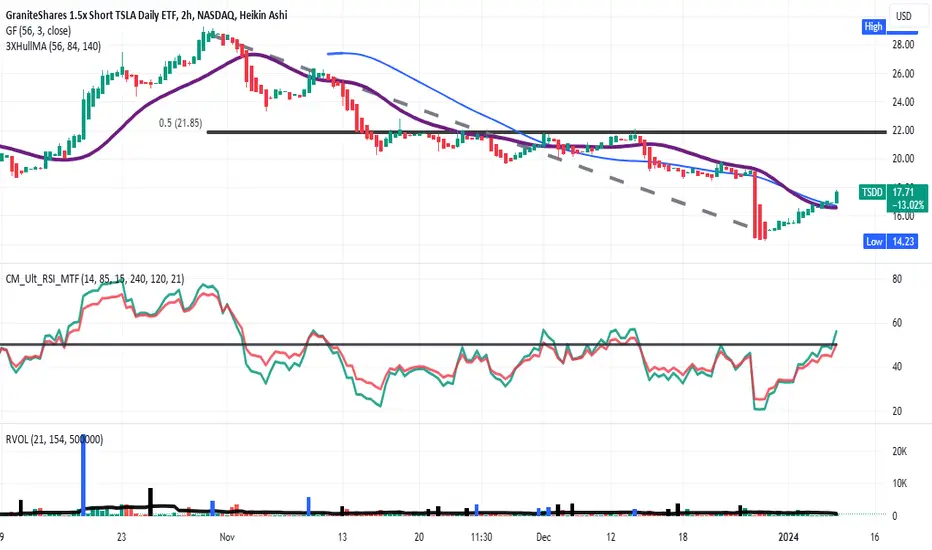The width and height of the screenshot is (932, 550).
Task: Click the tallest blue RVOL volume bar
Action: (x=83, y=474)
